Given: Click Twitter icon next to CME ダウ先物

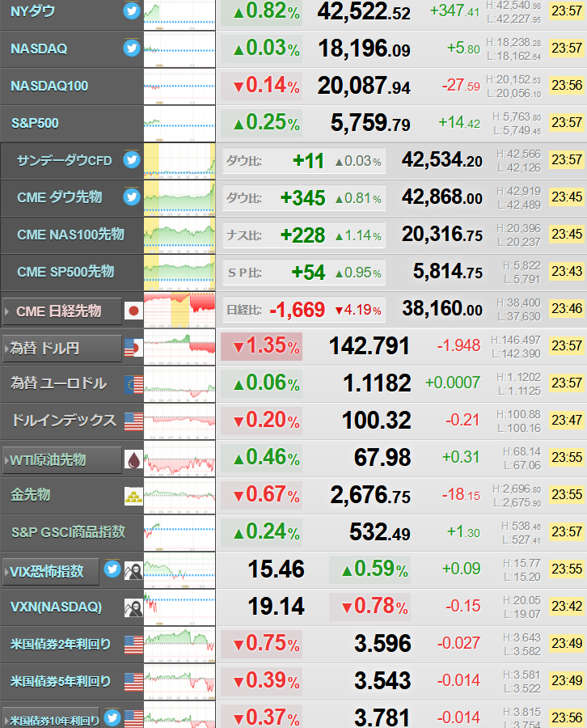Looking at the screenshot, I should (x=132, y=197).
